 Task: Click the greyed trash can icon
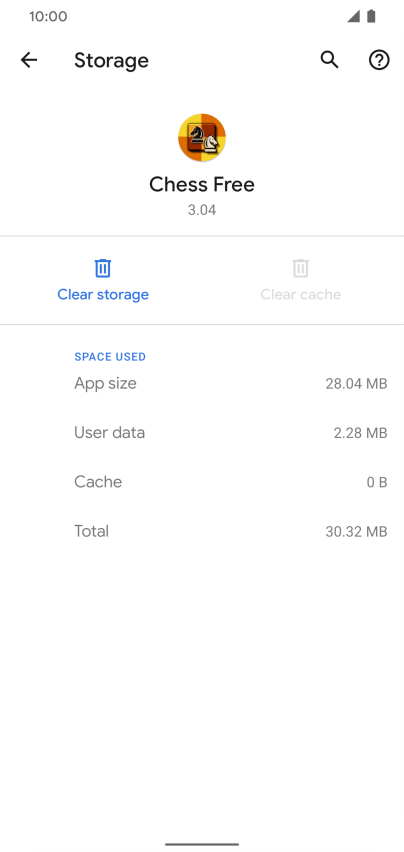click(301, 268)
